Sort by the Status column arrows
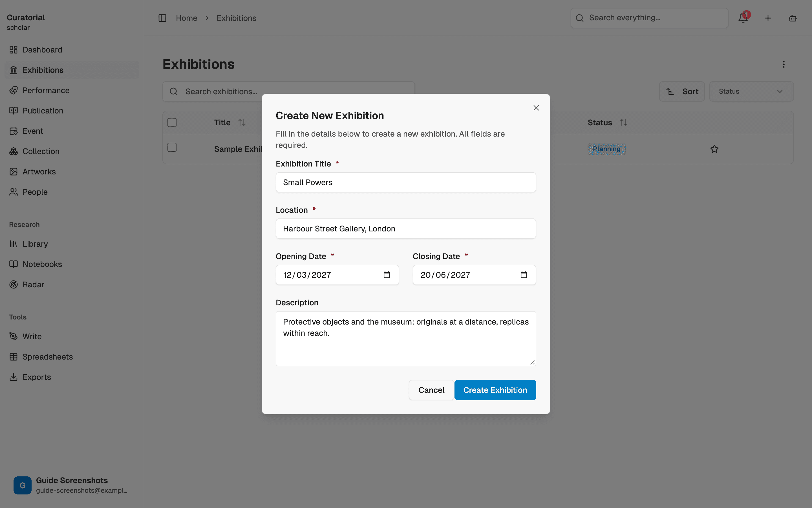Image resolution: width=812 pixels, height=508 pixels. click(624, 123)
